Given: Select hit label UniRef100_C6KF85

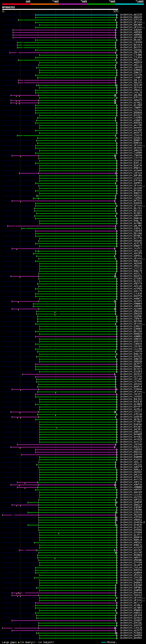Looking at the screenshot, I should (x=131, y=67).
